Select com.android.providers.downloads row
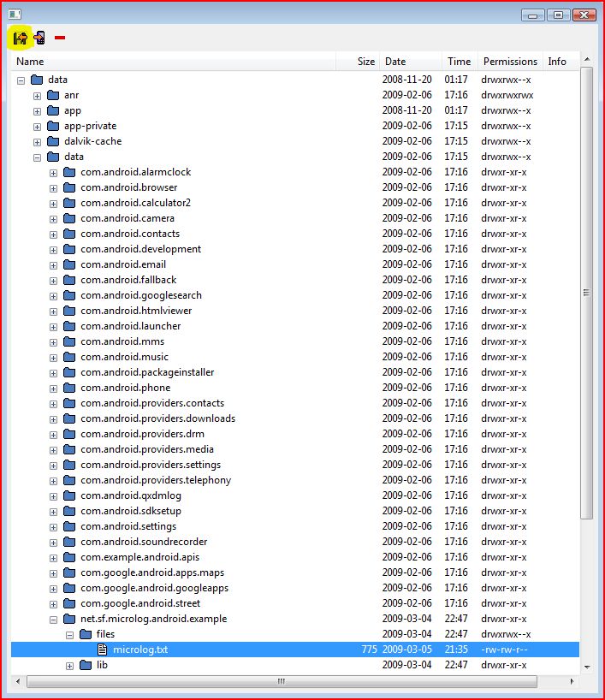The image size is (605, 700). [x=295, y=418]
